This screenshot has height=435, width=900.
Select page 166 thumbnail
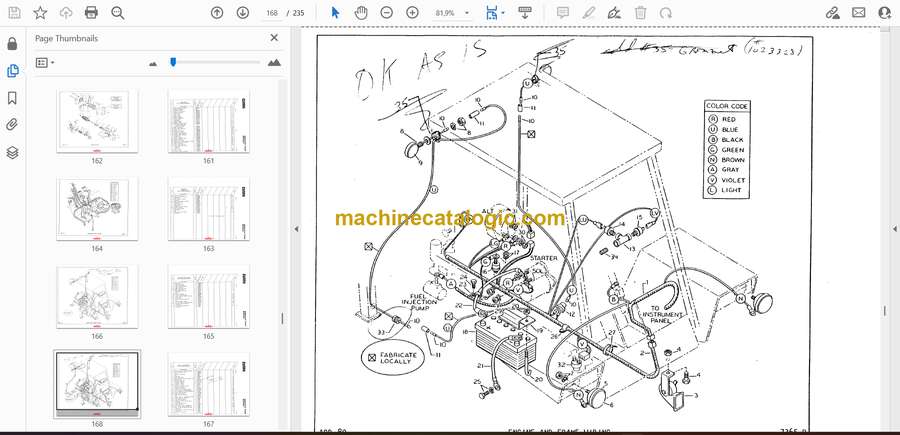[97, 297]
